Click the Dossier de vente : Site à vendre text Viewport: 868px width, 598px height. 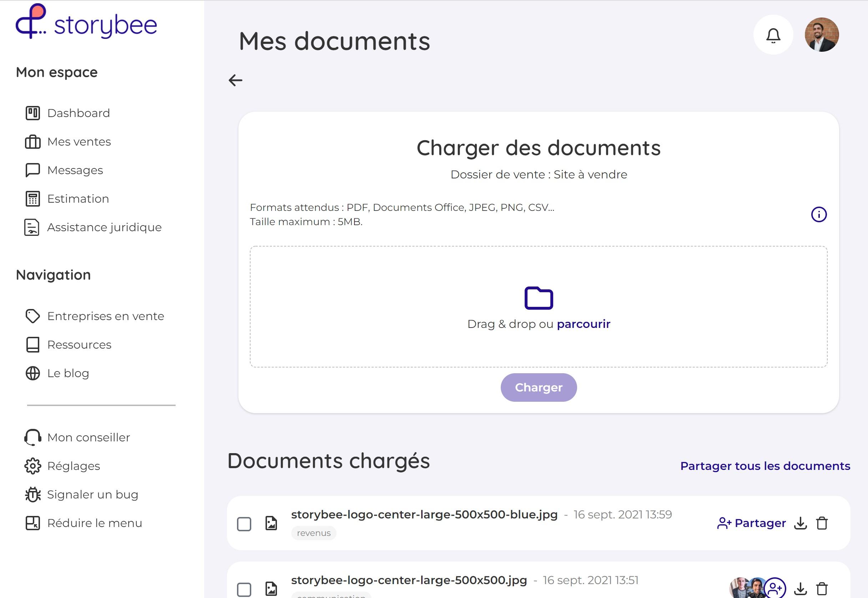click(539, 174)
